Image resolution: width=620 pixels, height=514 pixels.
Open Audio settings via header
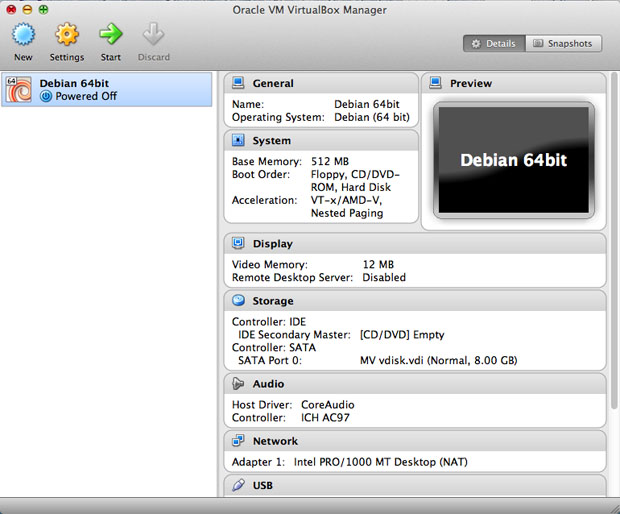pos(268,384)
